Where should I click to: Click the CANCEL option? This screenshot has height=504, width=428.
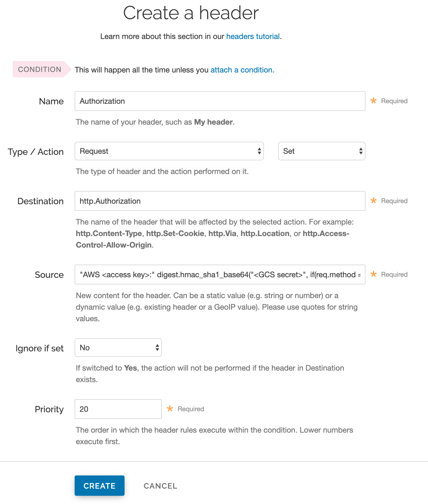point(160,486)
